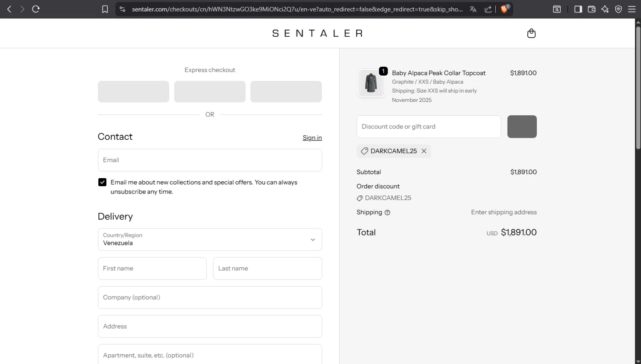This screenshot has height=364, width=641.
Task: Bookmark this page with the bookmark icon
Action: click(105, 9)
